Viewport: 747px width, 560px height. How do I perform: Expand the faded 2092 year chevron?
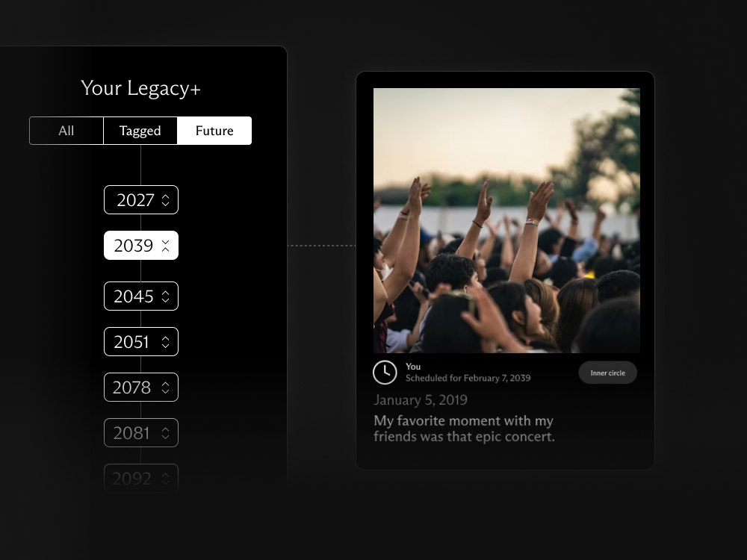[165, 478]
